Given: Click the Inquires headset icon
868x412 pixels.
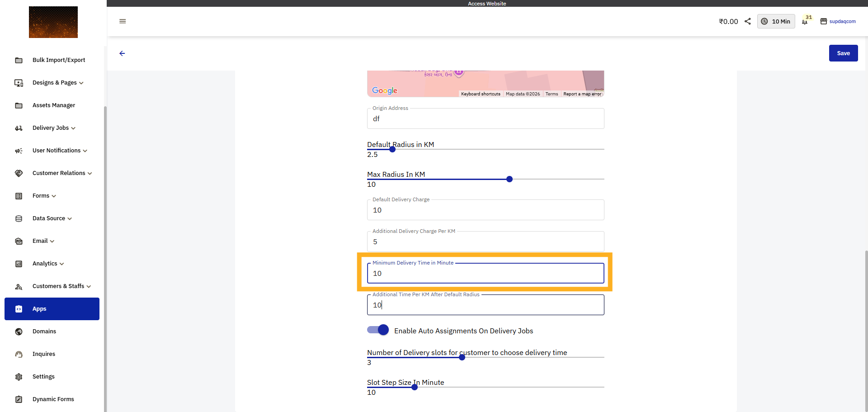Looking at the screenshot, I should (19, 354).
